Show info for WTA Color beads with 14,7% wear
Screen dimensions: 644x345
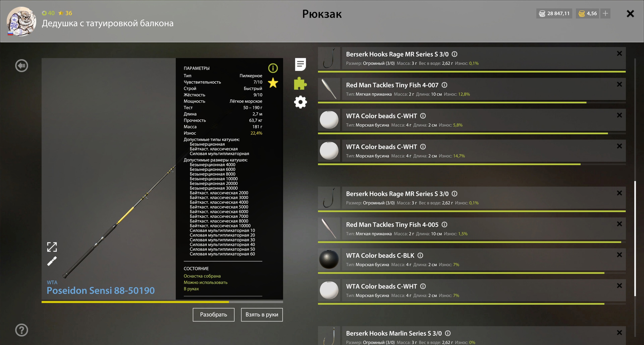tap(423, 147)
